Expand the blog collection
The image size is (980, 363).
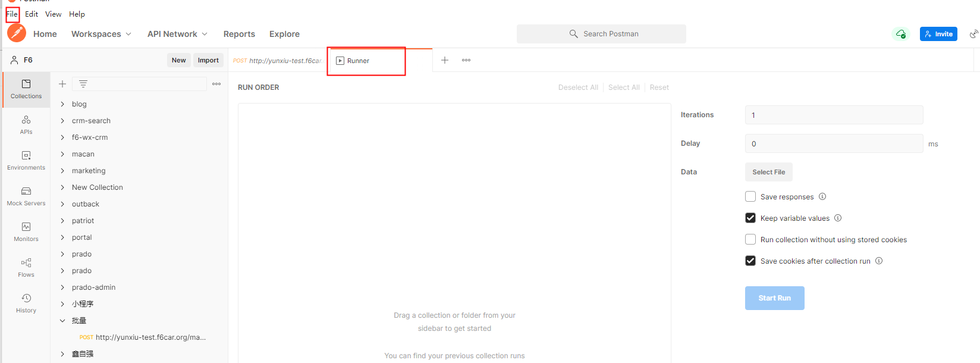pyautogui.click(x=62, y=104)
